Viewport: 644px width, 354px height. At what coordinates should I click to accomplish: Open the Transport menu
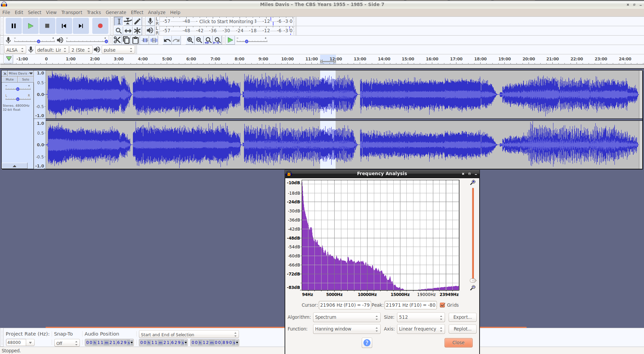point(72,12)
